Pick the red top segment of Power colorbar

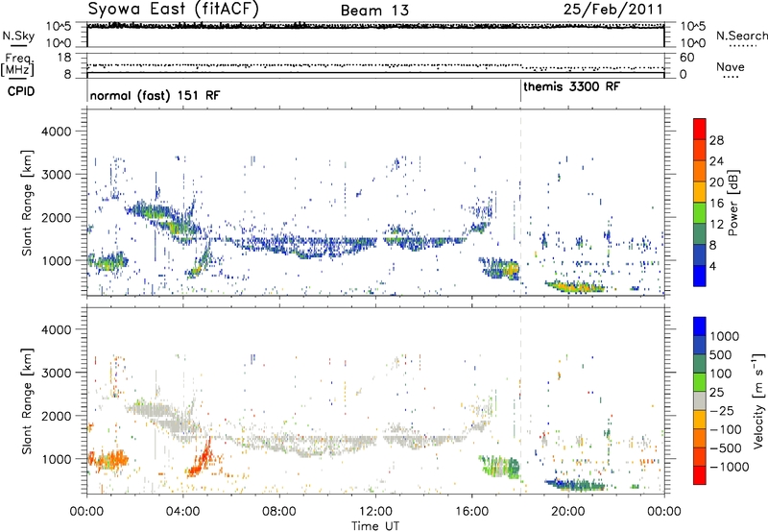pos(700,129)
